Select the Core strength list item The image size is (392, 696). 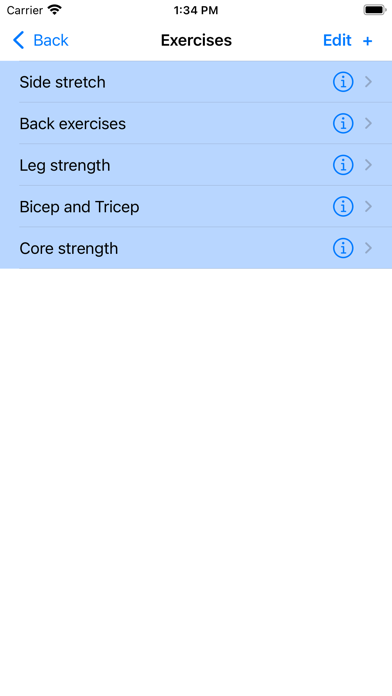click(196, 248)
